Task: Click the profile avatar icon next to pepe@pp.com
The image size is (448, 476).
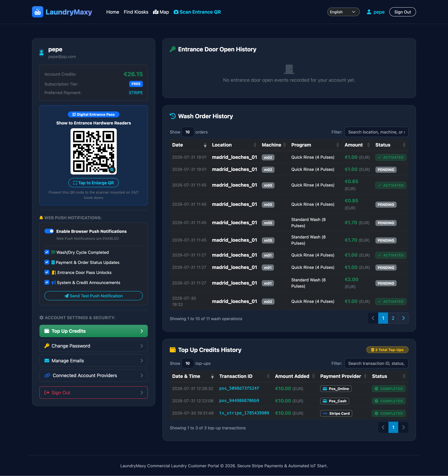Action: (41, 53)
